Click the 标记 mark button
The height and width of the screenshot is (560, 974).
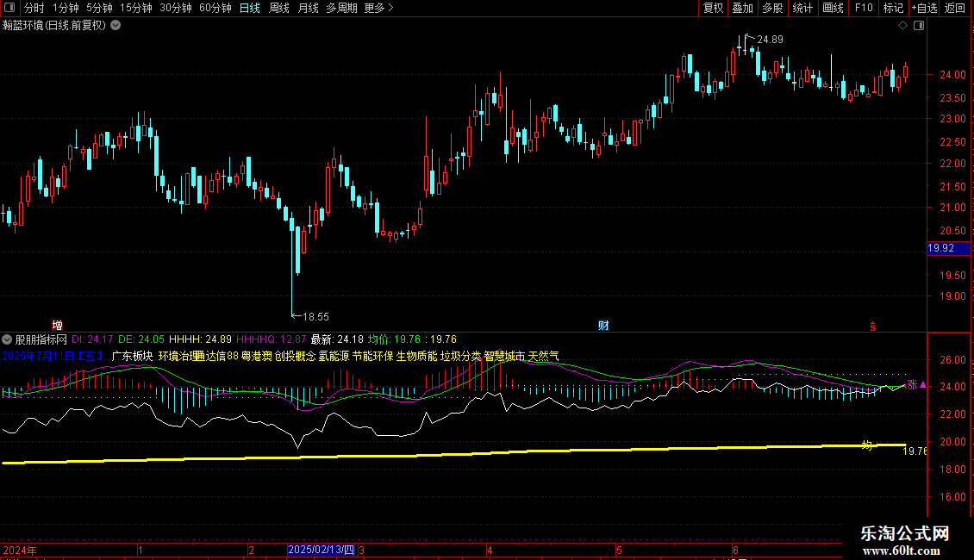pyautogui.click(x=893, y=8)
